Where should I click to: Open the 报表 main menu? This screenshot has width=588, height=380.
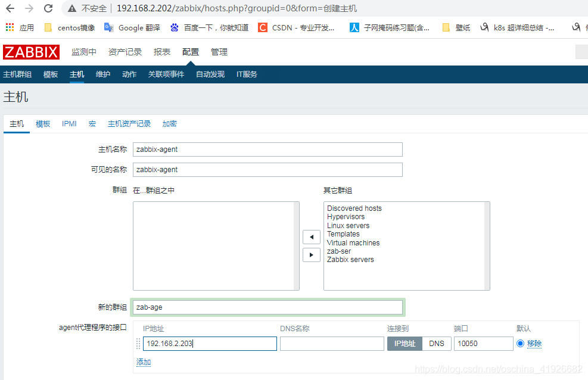click(x=162, y=52)
